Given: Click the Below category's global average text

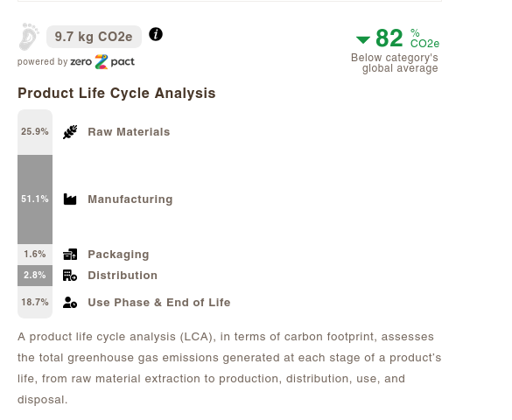Looking at the screenshot, I should 395,63.
